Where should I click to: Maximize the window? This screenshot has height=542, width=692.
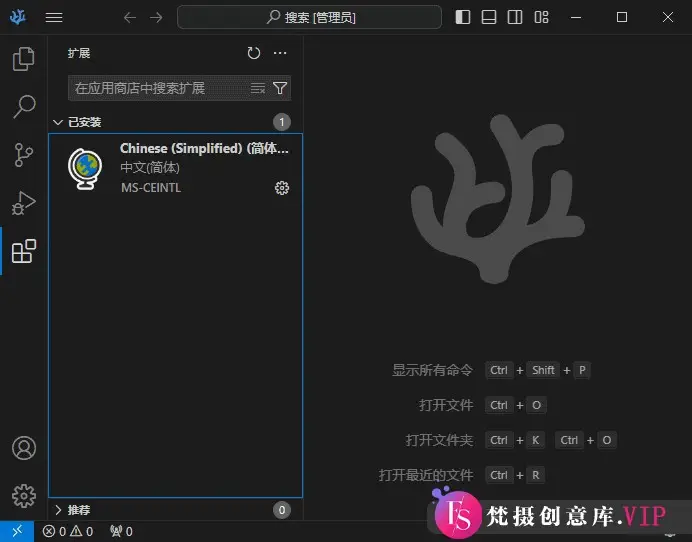click(622, 17)
